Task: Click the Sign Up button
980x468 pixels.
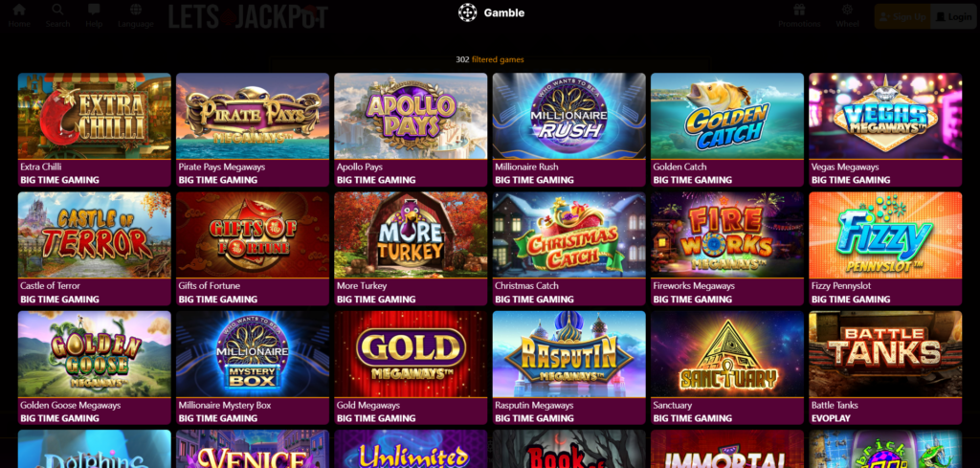Action: pos(902,16)
